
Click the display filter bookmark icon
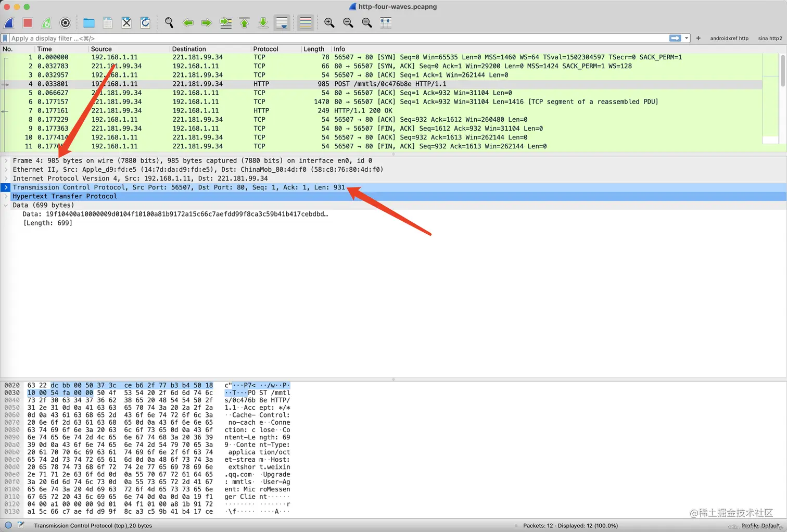5,38
